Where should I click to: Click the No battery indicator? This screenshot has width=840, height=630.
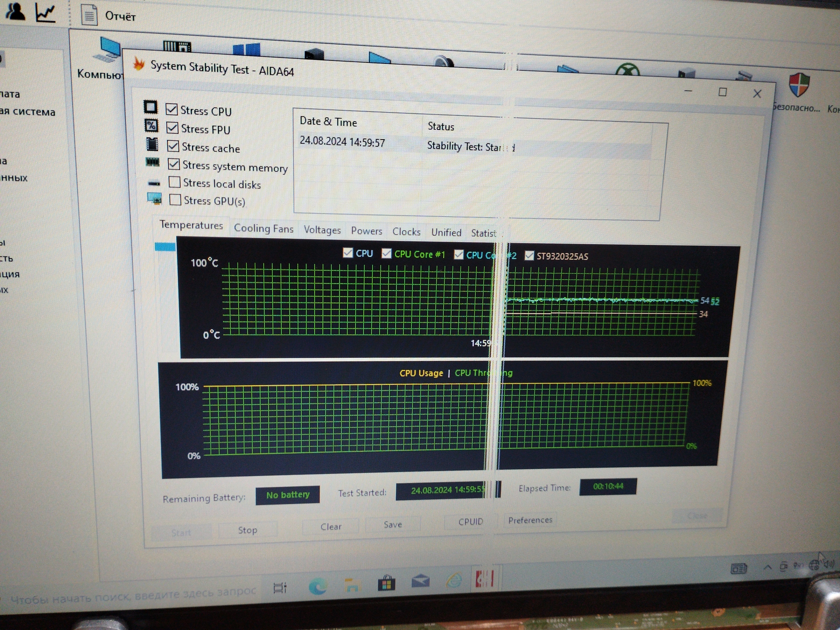pyautogui.click(x=287, y=495)
